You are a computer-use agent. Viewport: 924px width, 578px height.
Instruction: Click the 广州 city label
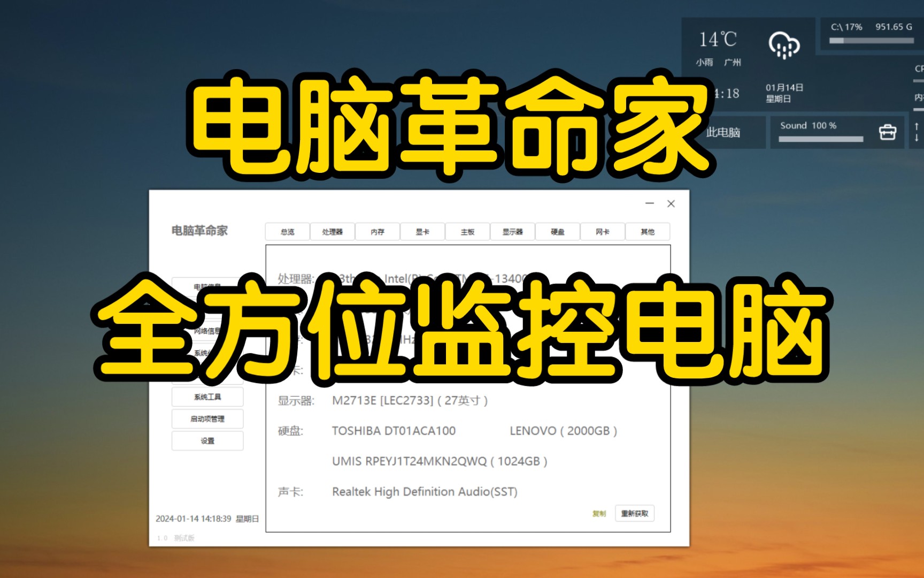pos(733,63)
